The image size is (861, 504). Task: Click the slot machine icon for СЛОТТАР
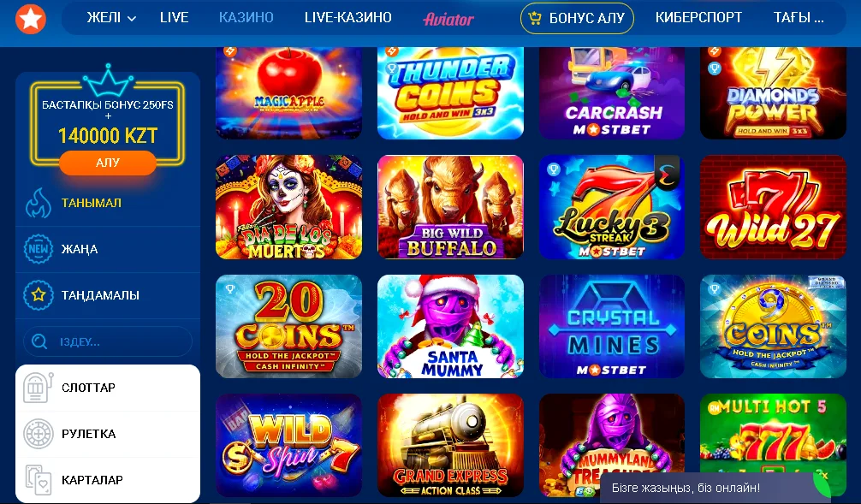click(x=39, y=388)
